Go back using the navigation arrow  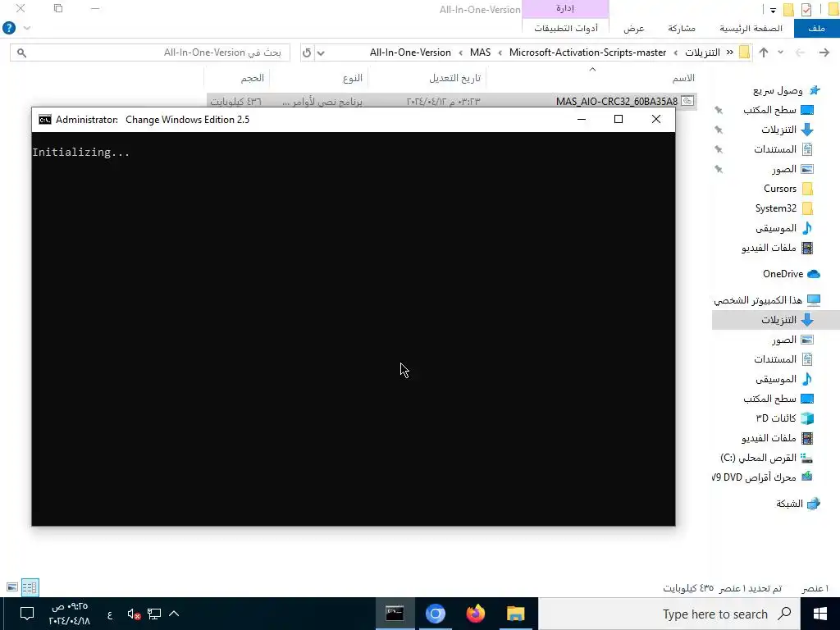point(824,52)
